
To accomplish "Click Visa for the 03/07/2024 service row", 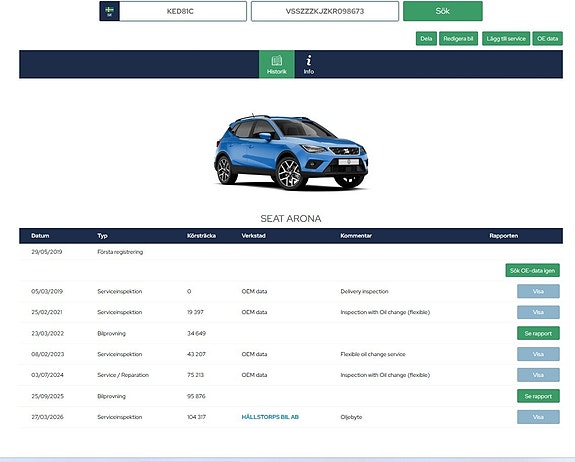I will tap(538, 375).
